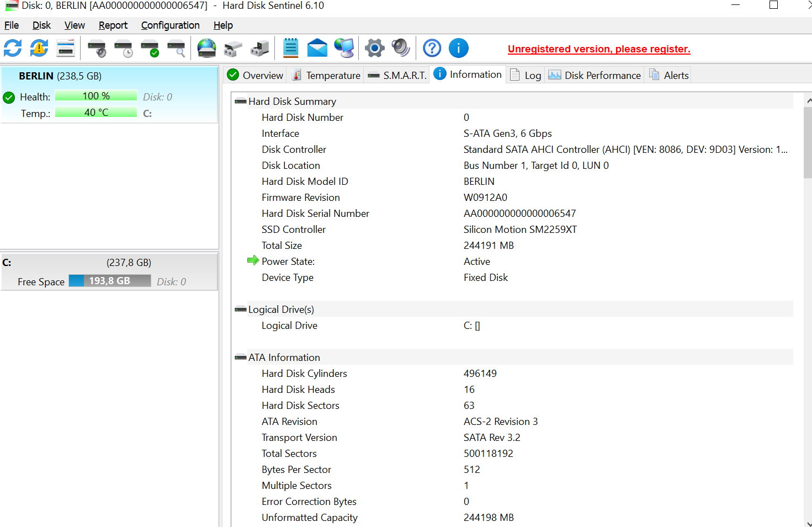Open the Disk Performance tab
The image size is (812, 527).
[595, 75]
